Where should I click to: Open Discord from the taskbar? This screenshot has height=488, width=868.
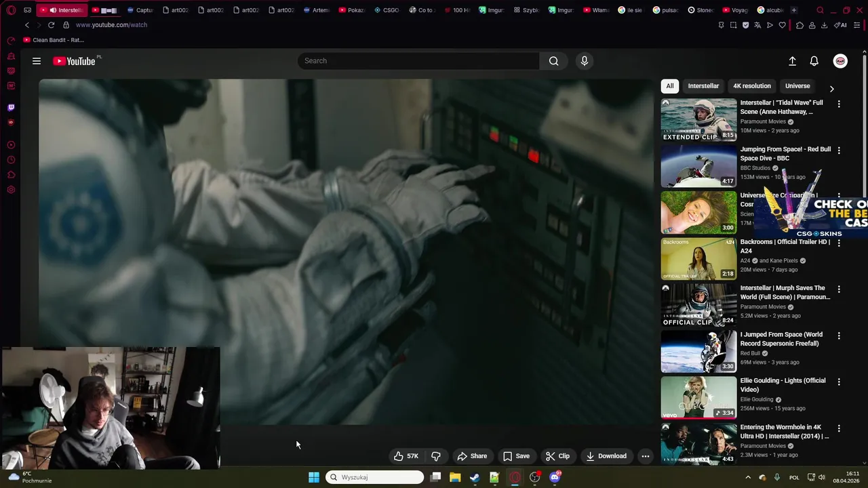pos(555,477)
